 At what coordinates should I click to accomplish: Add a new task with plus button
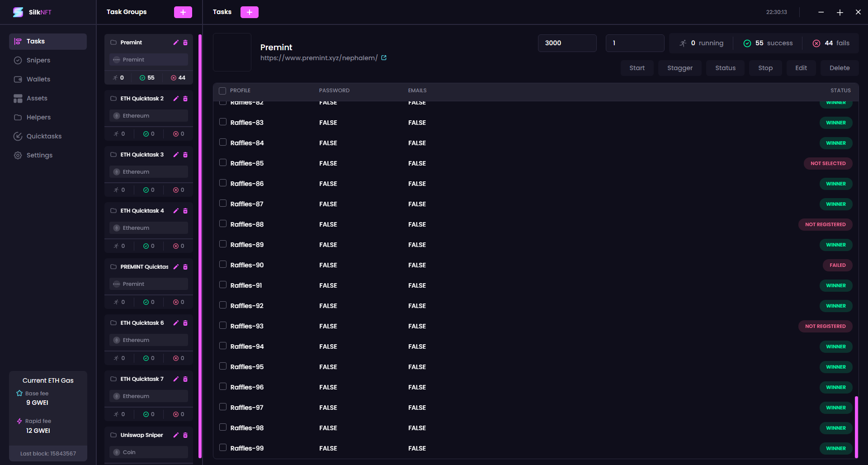point(249,12)
